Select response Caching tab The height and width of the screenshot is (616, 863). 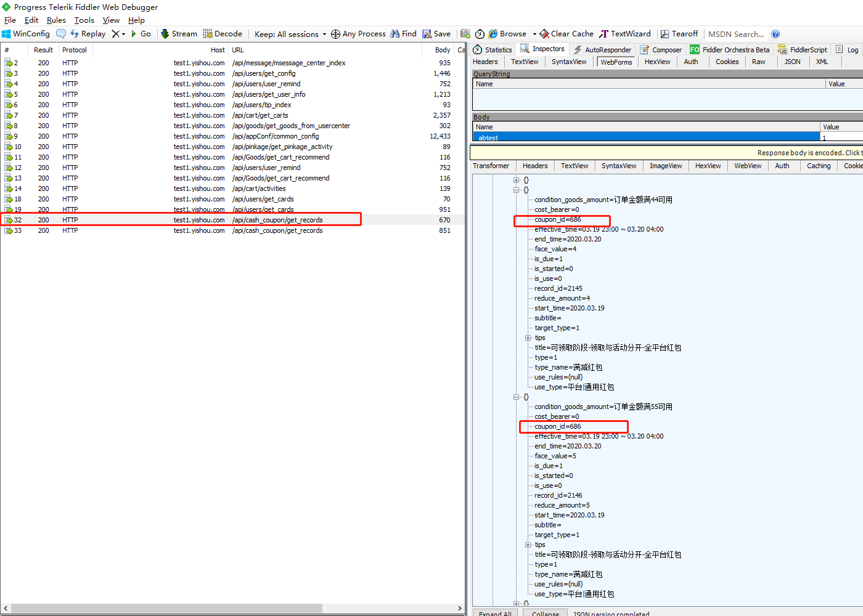click(819, 166)
